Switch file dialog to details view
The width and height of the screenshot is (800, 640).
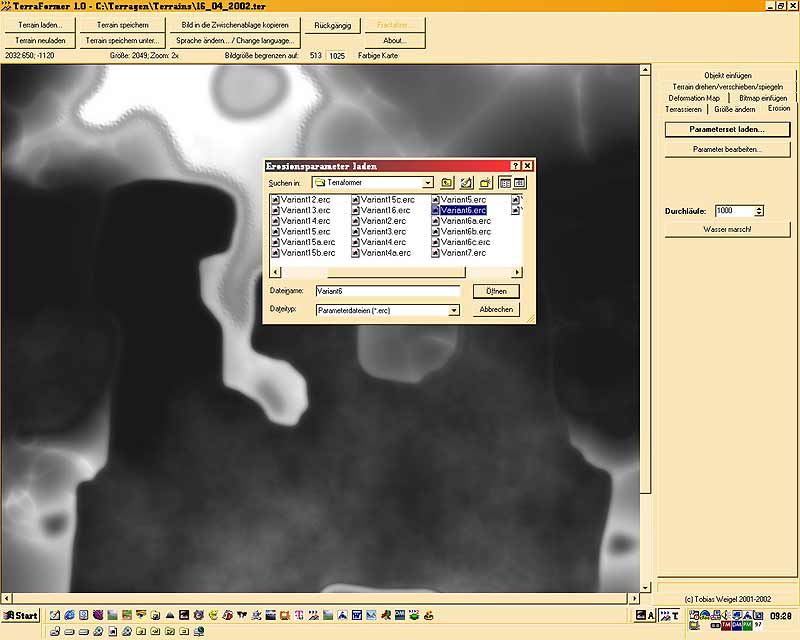point(520,183)
